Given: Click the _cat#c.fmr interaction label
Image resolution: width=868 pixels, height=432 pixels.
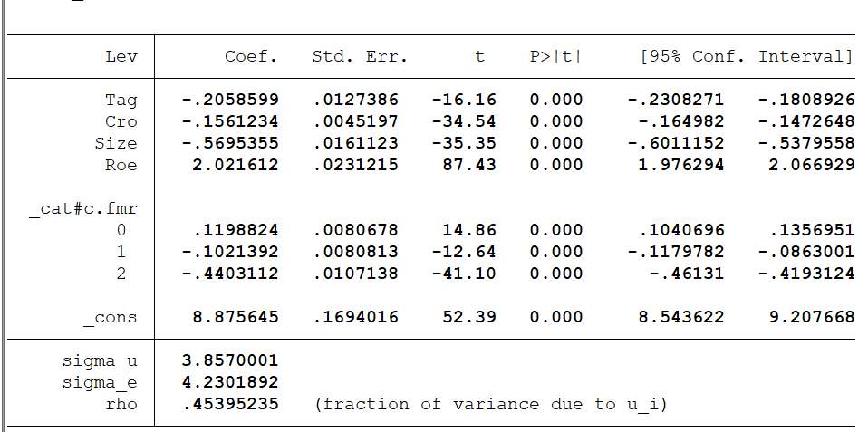Looking at the screenshot, I should (88, 209).
